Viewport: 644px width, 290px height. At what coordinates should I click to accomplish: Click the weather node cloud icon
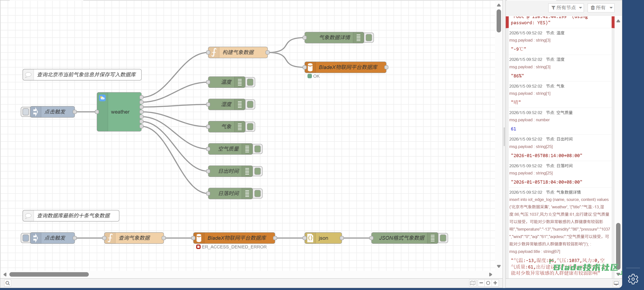coord(102,98)
